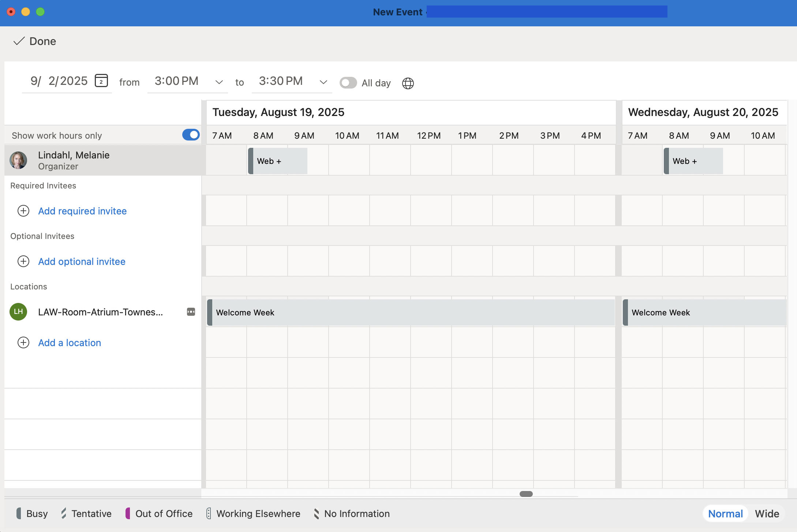Click the Out of Office legend icon
This screenshot has height=532, width=797.
127,513
